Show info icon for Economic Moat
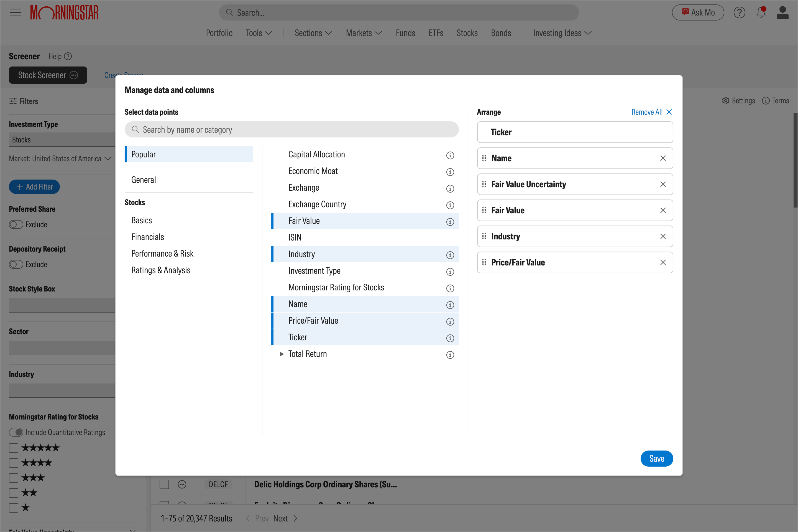The height and width of the screenshot is (532, 798). (x=450, y=172)
